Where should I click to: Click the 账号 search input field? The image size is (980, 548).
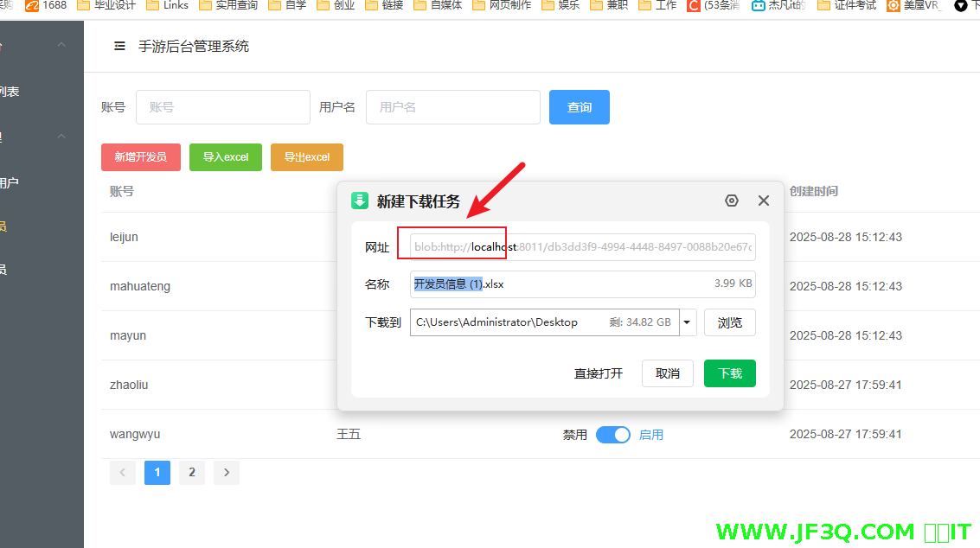coord(222,107)
